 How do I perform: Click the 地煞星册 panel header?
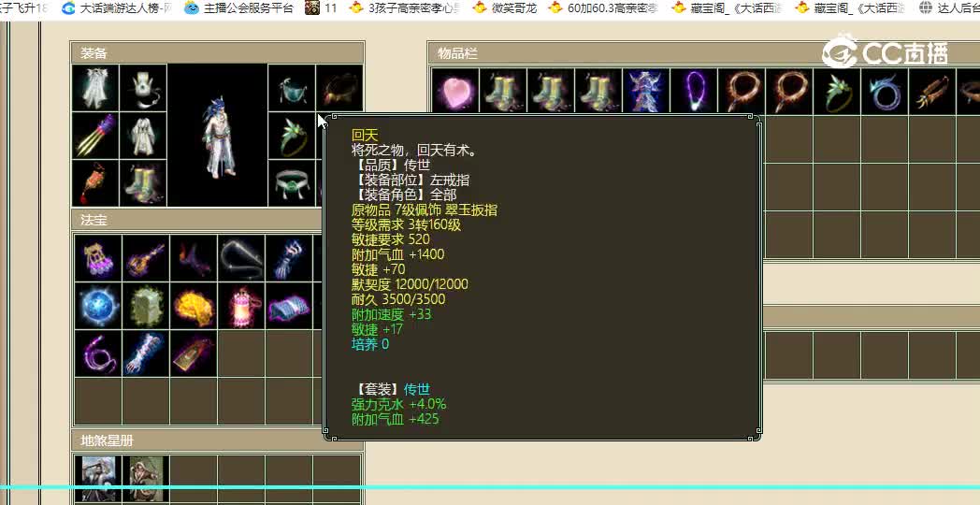pos(218,440)
